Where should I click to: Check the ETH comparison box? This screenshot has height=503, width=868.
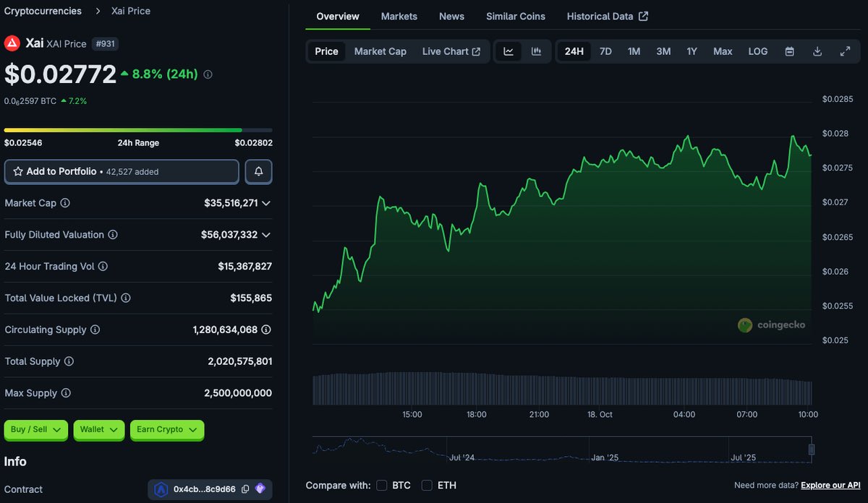click(427, 485)
